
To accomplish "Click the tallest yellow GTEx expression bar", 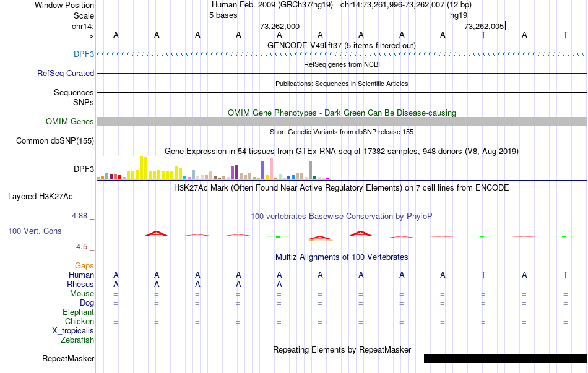I will click(141, 168).
